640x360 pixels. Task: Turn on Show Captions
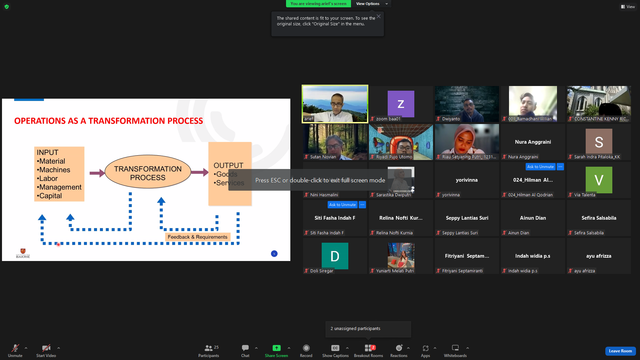tap(335, 350)
